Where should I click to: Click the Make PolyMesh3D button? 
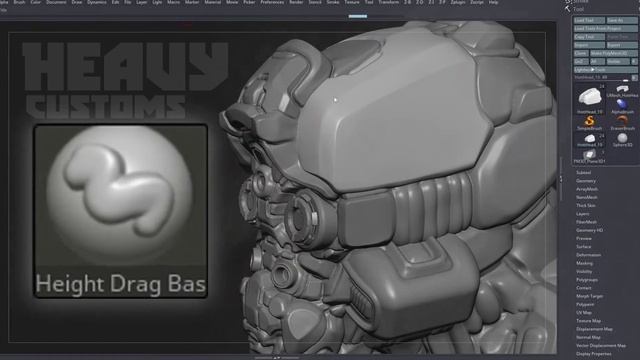[x=613, y=53]
